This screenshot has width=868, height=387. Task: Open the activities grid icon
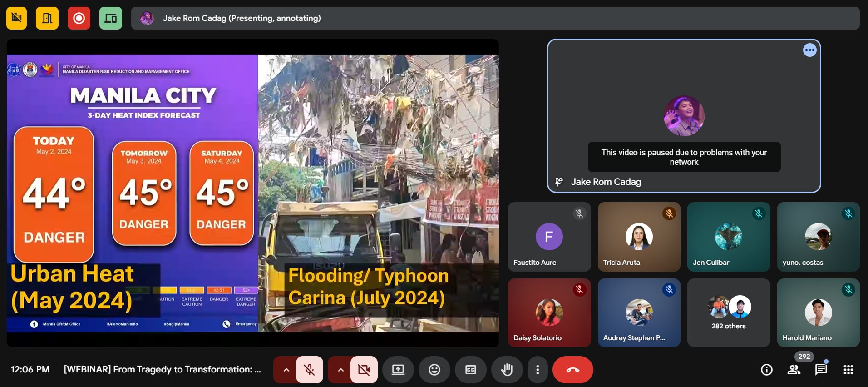click(848, 370)
